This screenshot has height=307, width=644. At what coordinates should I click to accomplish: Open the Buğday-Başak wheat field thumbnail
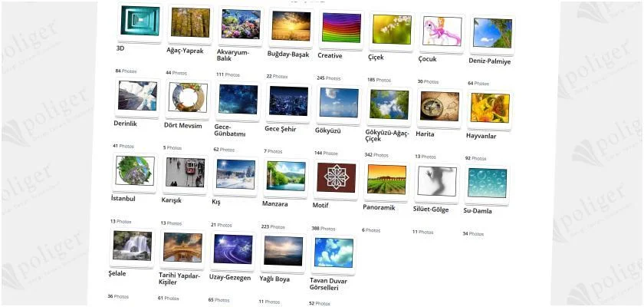click(291, 26)
